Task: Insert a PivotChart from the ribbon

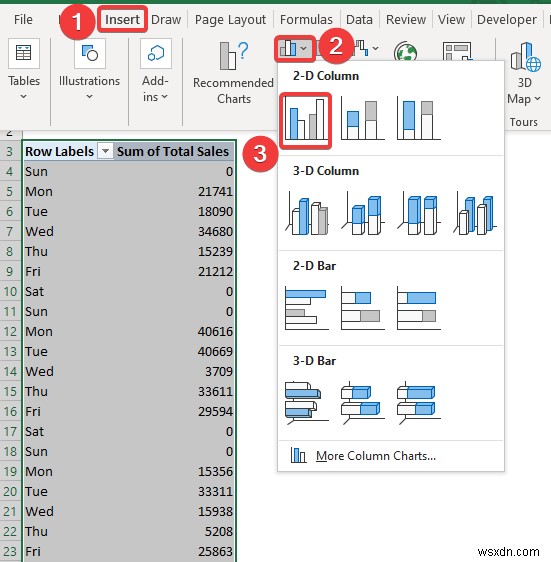Action: click(x=457, y=52)
